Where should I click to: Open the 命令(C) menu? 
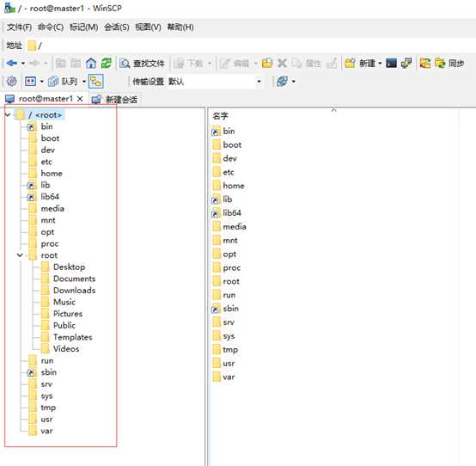(51, 27)
